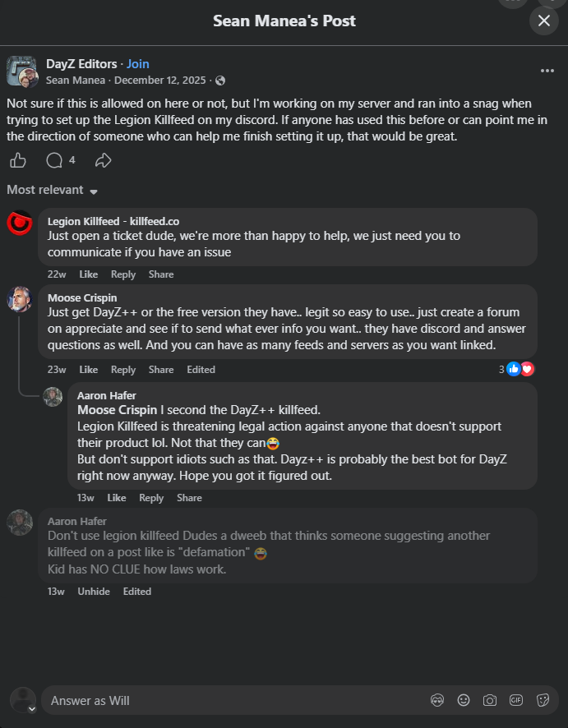Join the DayZ Editors group
The height and width of the screenshot is (728, 568).
[x=138, y=63]
